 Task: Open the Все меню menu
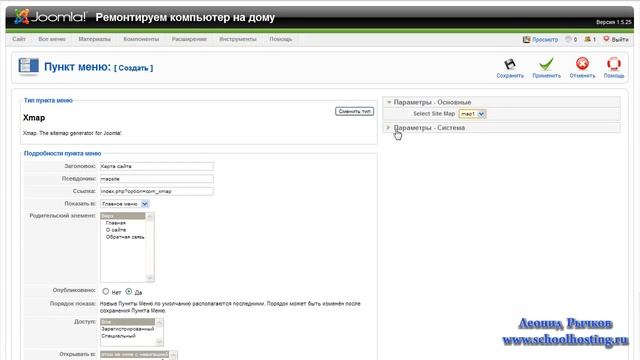tap(52, 39)
